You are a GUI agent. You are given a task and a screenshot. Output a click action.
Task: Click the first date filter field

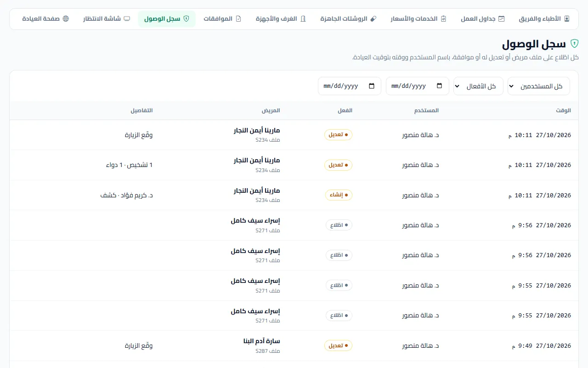(417, 86)
